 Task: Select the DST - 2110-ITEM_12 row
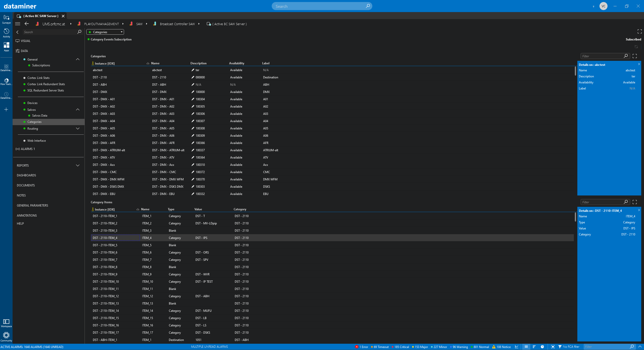[x=332, y=296]
